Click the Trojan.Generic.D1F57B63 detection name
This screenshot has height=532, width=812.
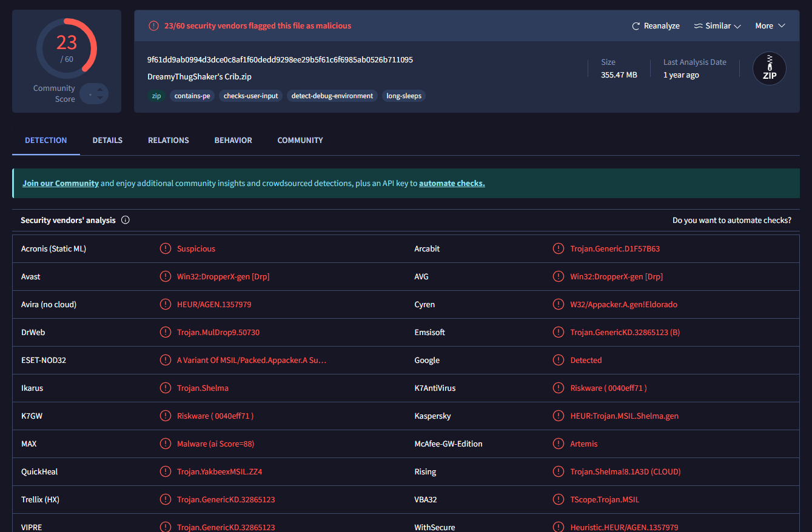[615, 248]
